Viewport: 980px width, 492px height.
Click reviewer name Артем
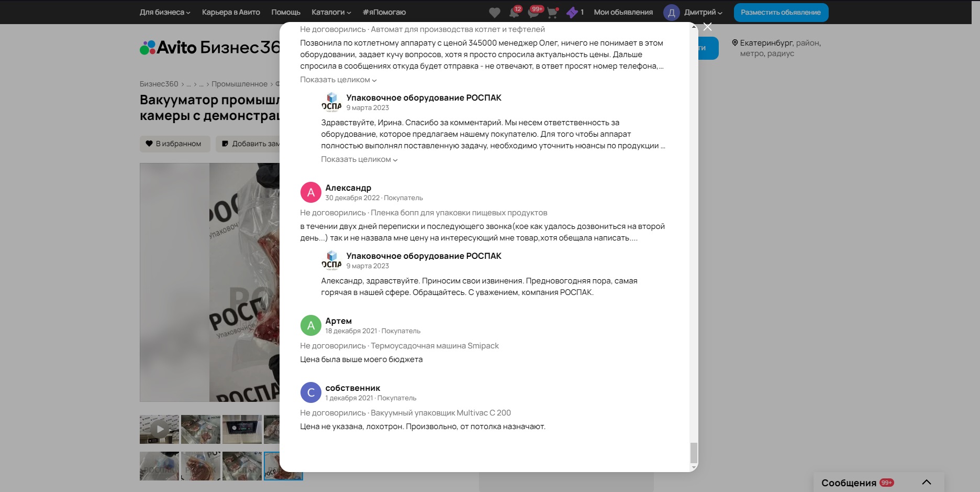pyautogui.click(x=338, y=321)
